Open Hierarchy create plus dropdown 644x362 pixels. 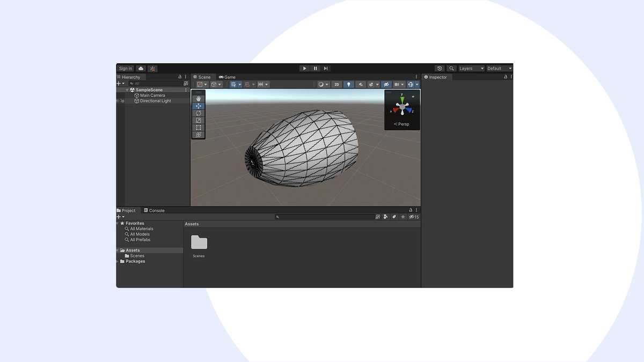coord(120,84)
